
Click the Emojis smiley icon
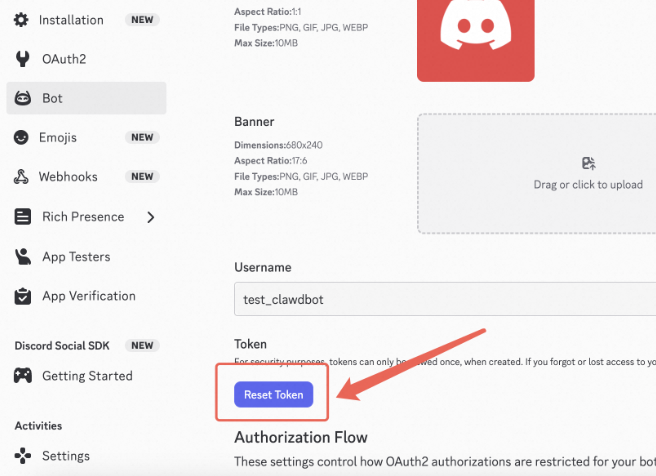[x=21, y=137]
